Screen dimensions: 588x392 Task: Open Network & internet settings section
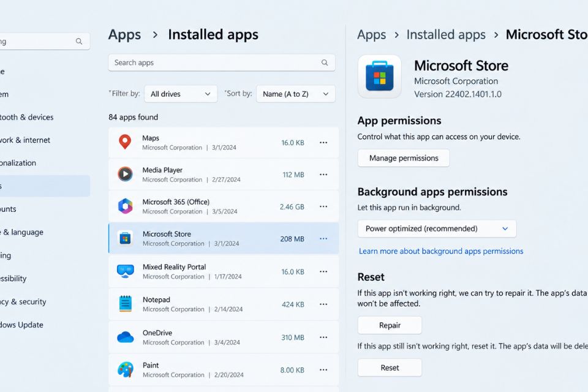coord(24,140)
